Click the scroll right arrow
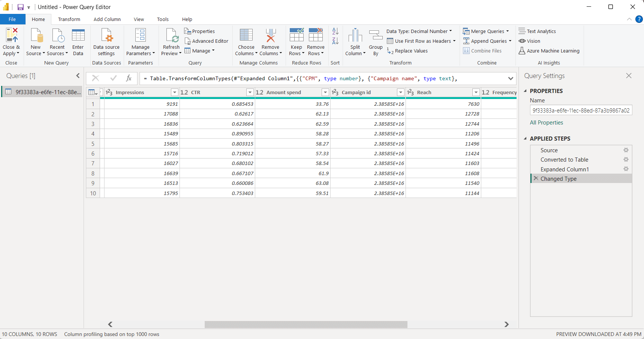The height and width of the screenshot is (339, 644). point(506,324)
